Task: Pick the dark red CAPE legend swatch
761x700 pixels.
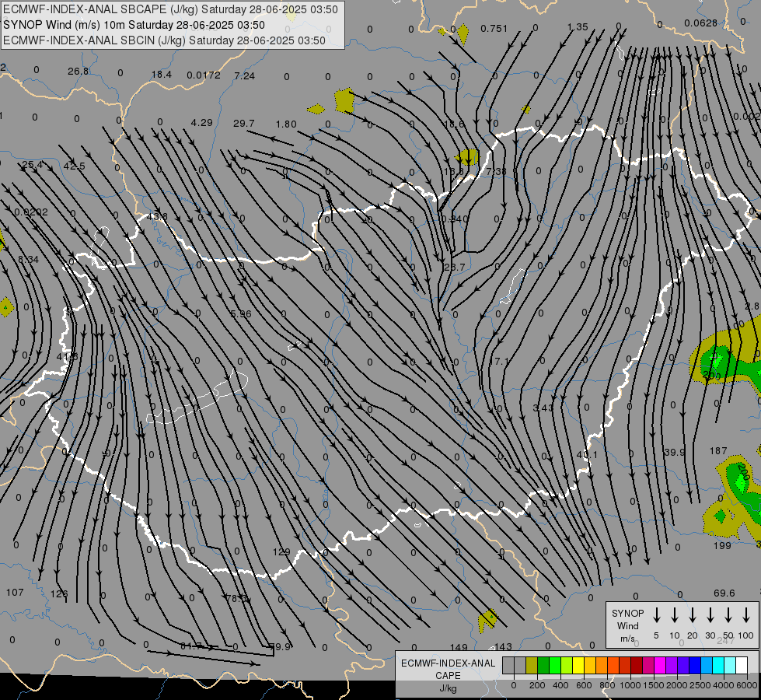Action: point(637,666)
